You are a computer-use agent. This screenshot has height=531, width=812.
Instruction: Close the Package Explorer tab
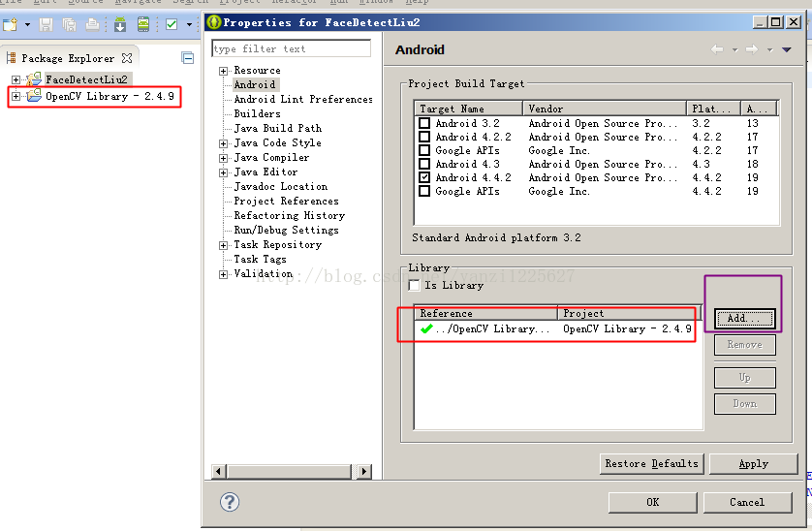[127, 58]
